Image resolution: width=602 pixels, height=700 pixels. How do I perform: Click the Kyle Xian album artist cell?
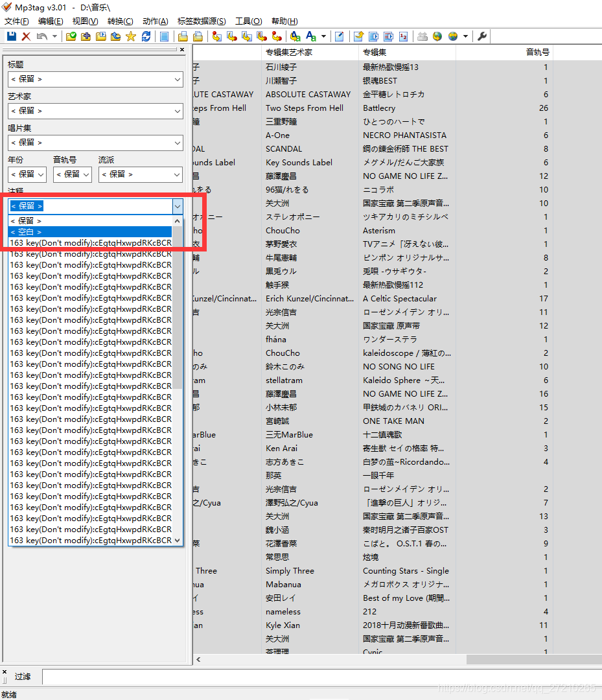[283, 625]
